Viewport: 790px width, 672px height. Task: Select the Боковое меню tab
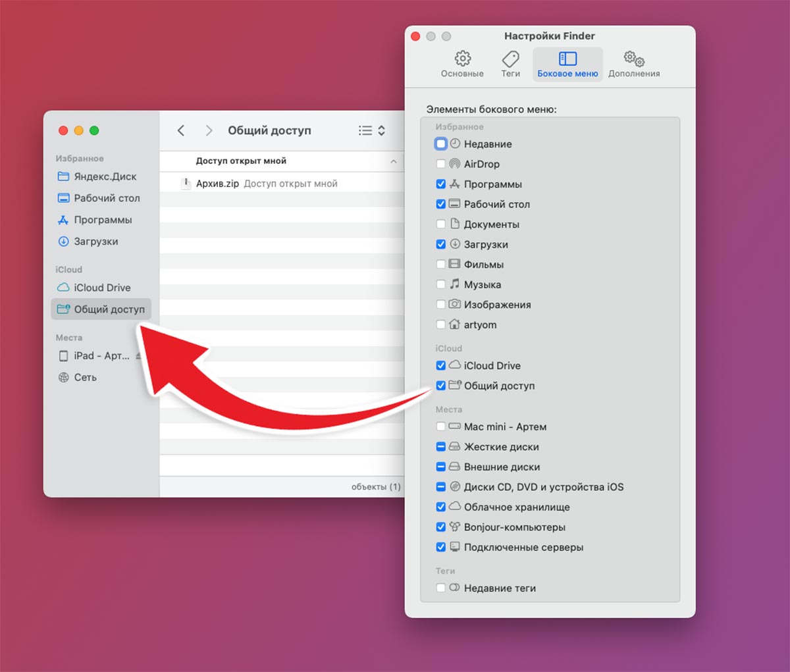(567, 65)
